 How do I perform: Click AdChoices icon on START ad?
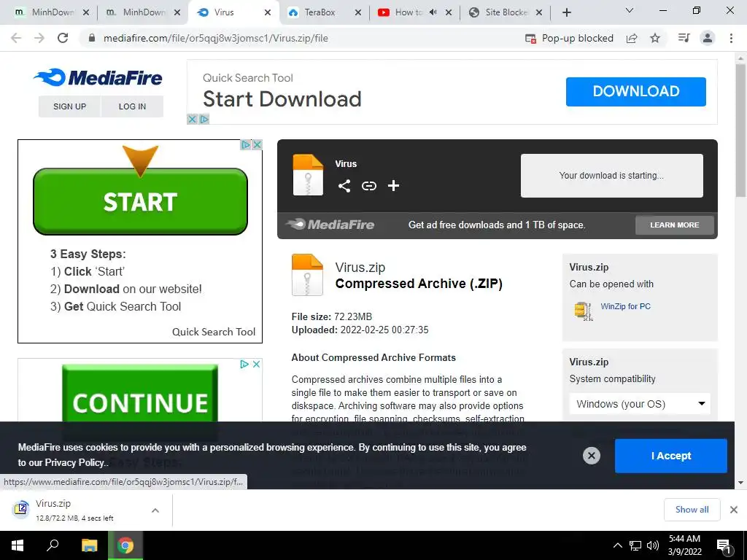coord(246,144)
